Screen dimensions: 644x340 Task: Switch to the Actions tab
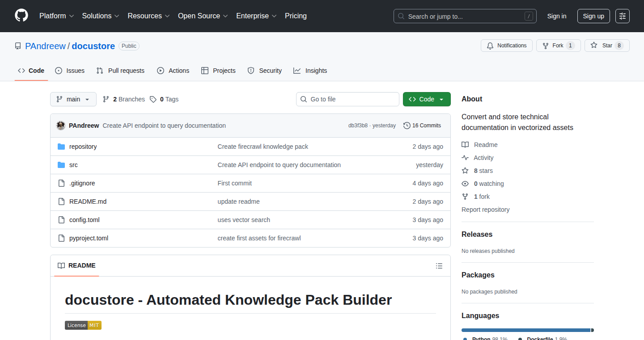[x=173, y=71]
